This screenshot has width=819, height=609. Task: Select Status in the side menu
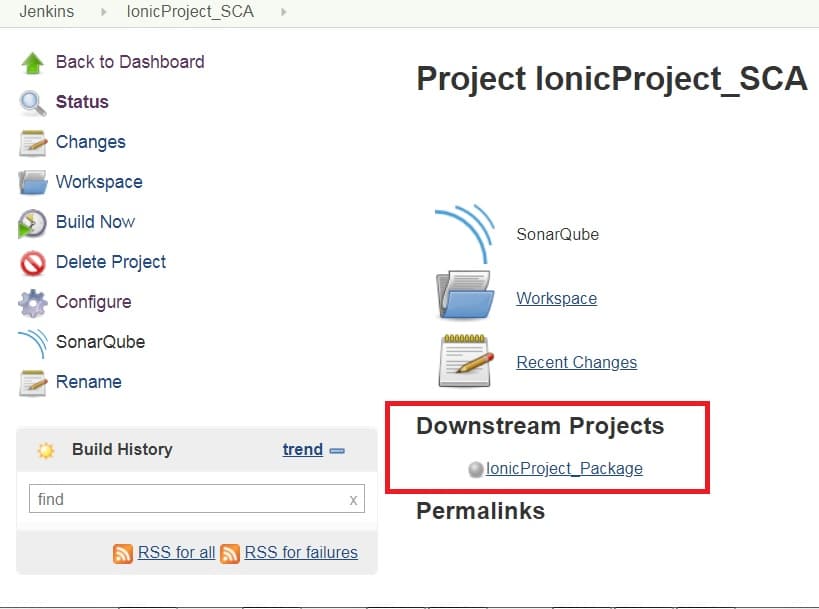[82, 102]
